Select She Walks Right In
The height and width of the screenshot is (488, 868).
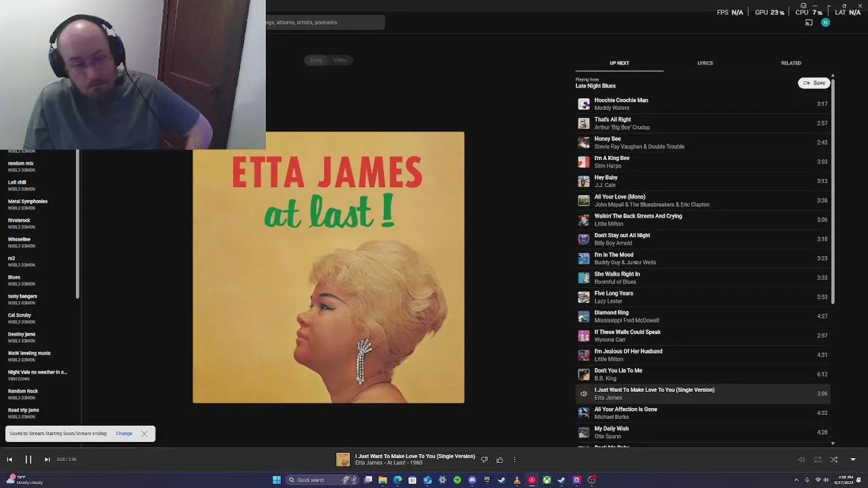coord(703,278)
